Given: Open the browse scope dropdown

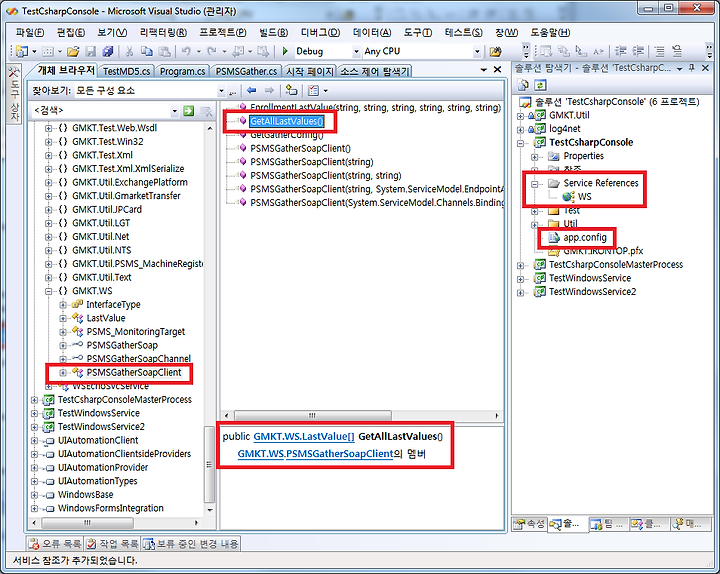Looking at the screenshot, I should 221,90.
